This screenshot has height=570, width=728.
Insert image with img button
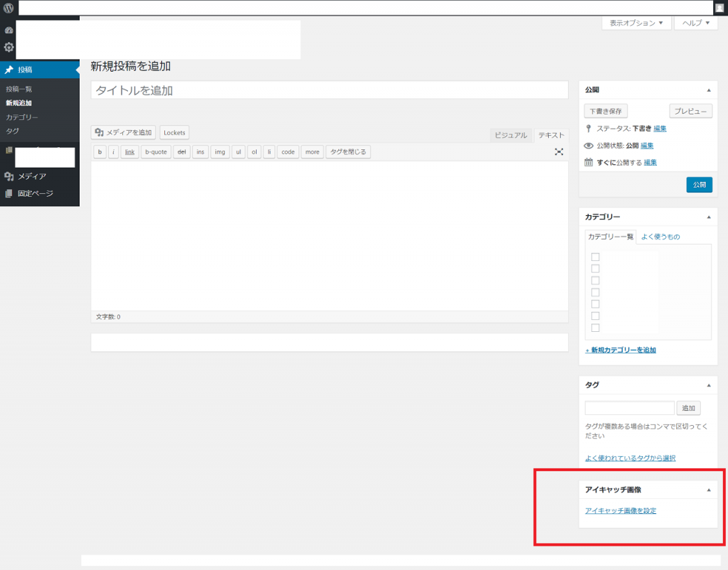(220, 152)
